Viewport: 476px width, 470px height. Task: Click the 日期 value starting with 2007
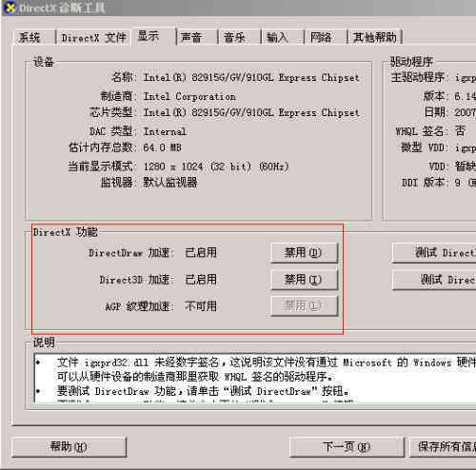(x=465, y=112)
